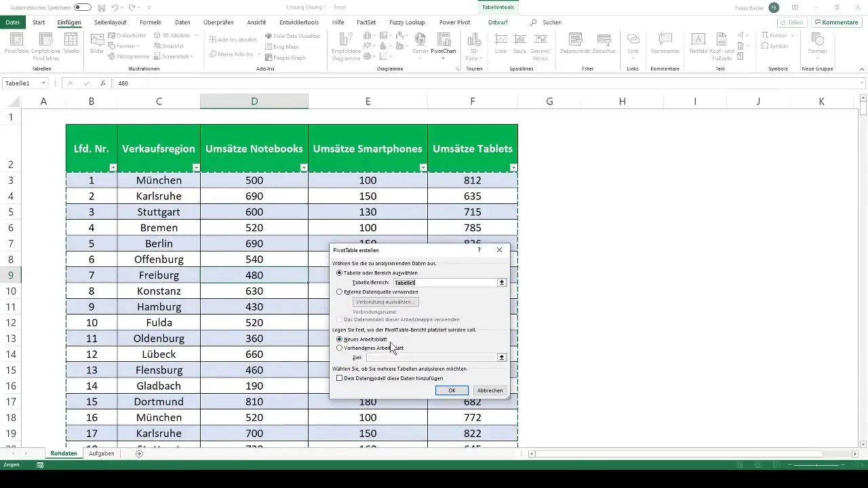Open filter dropdown for Verkaufsregion column
868x488 pixels.
pyautogui.click(x=196, y=167)
